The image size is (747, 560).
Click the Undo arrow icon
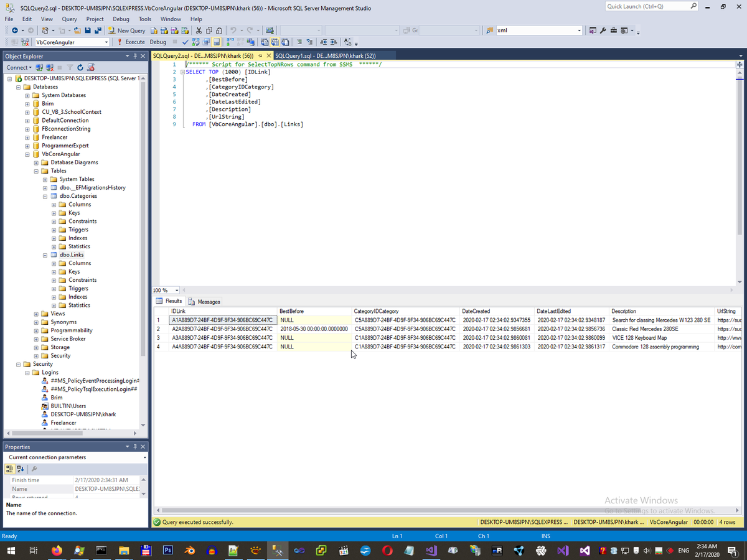233,30
